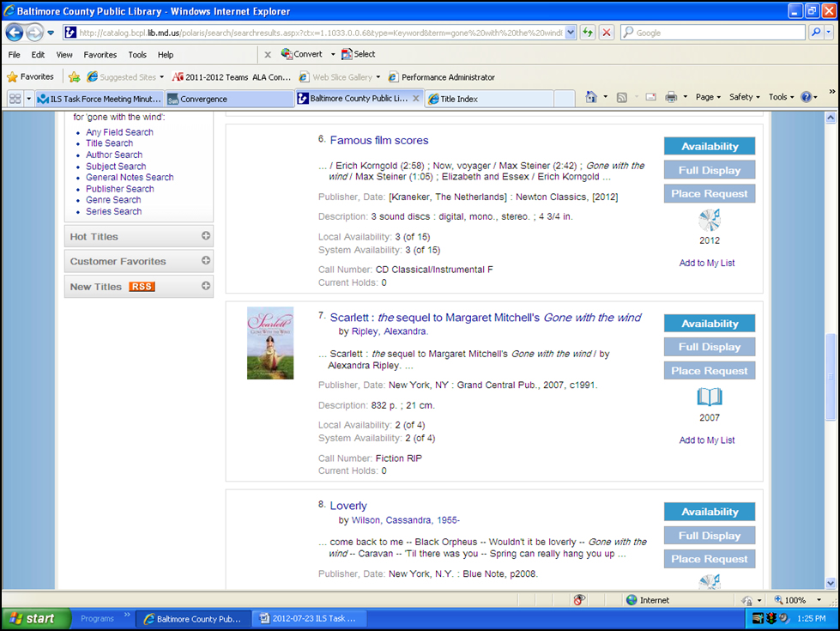Viewport: 840px width, 631px height.
Task: Click in the Google search box
Action: tap(714, 33)
